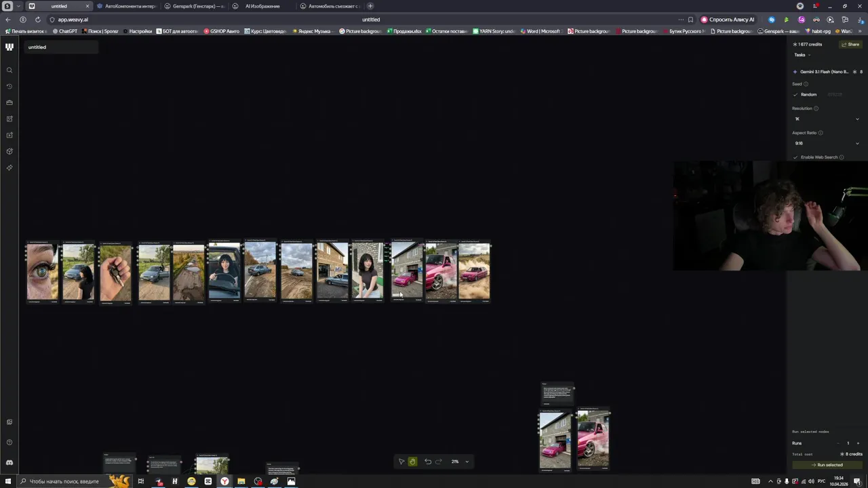Select the woman driving car image node
868x488 pixels.
tap(224, 271)
